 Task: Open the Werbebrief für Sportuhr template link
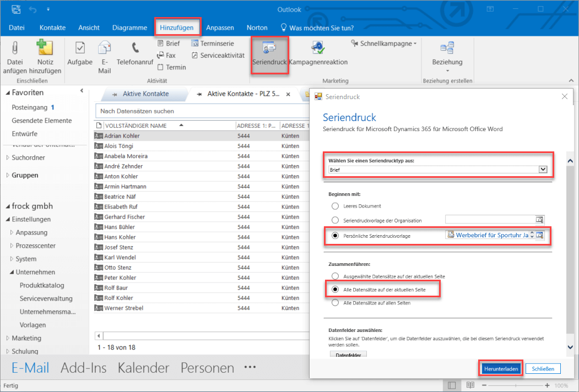coord(492,235)
